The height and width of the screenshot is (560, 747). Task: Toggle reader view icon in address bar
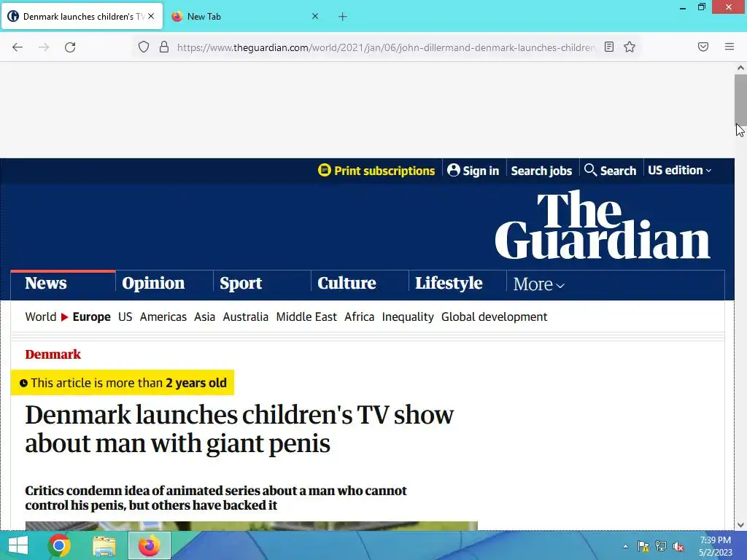coord(609,47)
